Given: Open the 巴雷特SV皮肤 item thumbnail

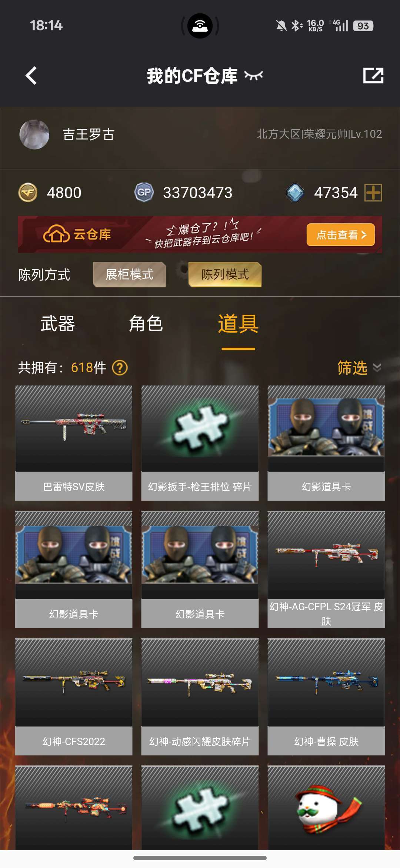Looking at the screenshot, I should [x=74, y=428].
